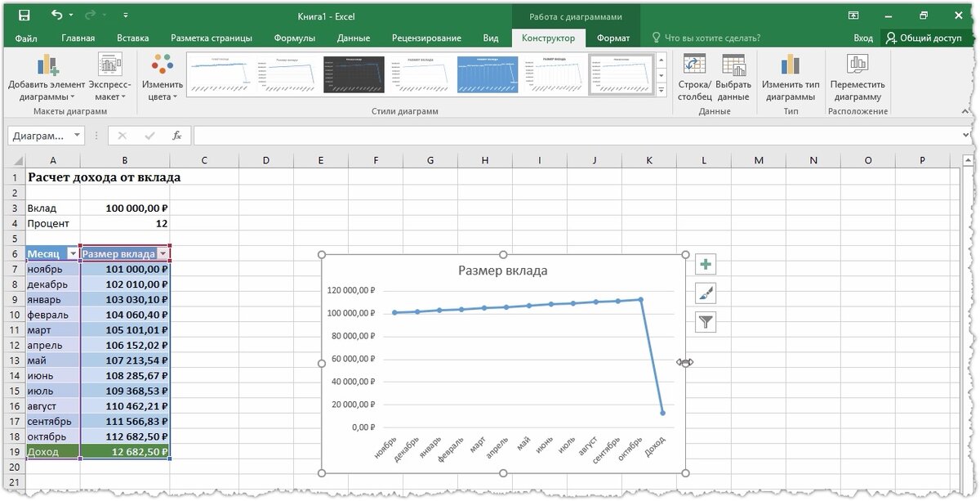The width and height of the screenshot is (980, 501).
Task: Open ribbon display options icon
Action: 853,16
